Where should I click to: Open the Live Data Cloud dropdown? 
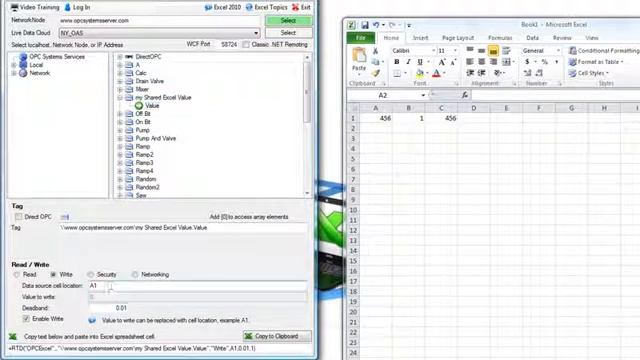coord(256,33)
